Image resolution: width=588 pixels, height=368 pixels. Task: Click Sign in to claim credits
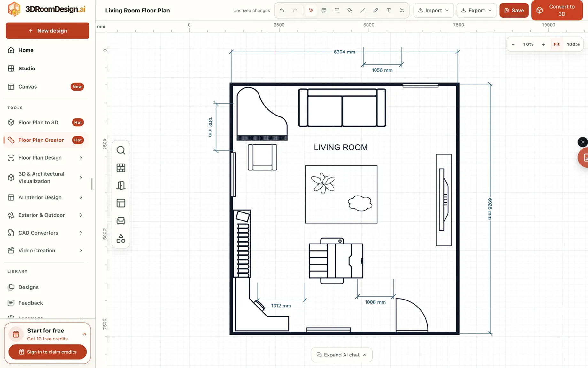pyautogui.click(x=47, y=352)
